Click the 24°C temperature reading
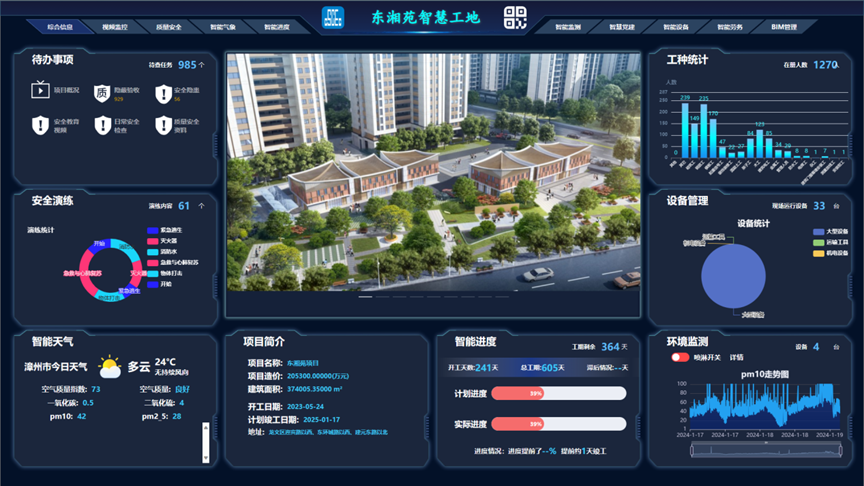Viewport: 864px width, 486px height. (x=165, y=362)
